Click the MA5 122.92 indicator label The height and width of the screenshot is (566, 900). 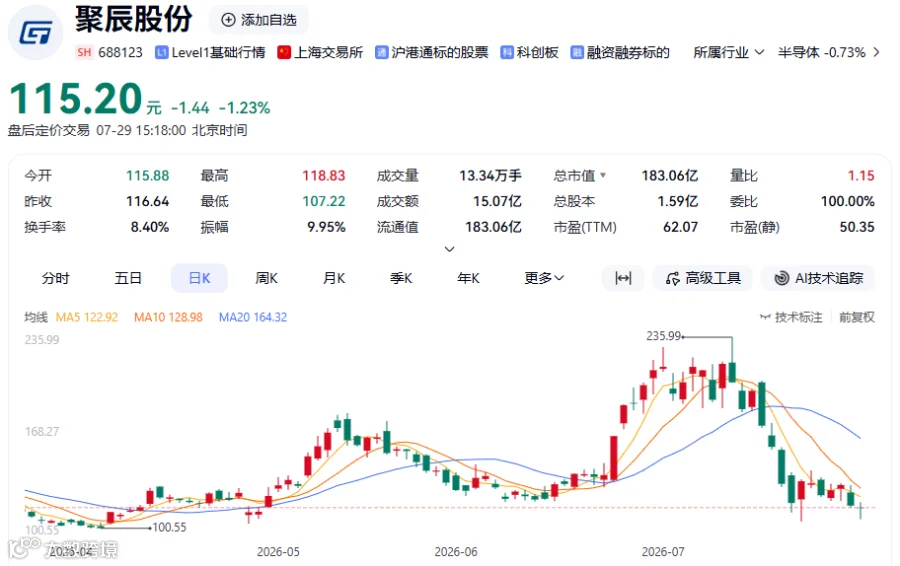pos(87,317)
